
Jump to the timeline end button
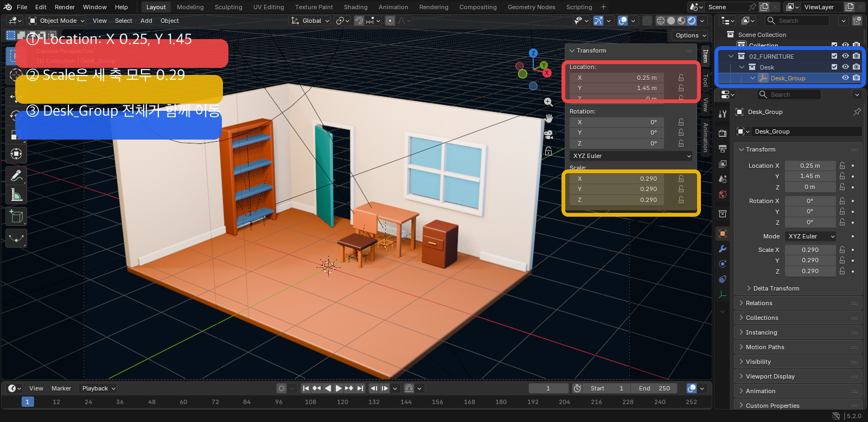(360, 388)
